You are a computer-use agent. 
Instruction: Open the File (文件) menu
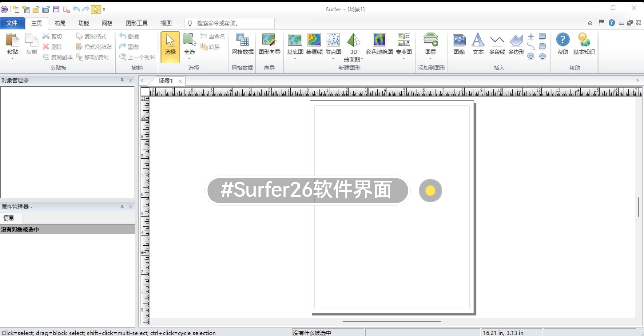tap(12, 23)
